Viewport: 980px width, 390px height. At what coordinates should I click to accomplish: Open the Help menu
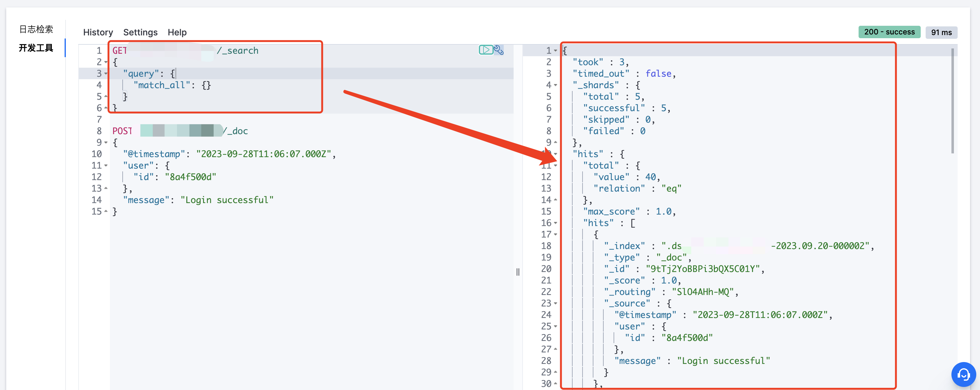pos(177,32)
